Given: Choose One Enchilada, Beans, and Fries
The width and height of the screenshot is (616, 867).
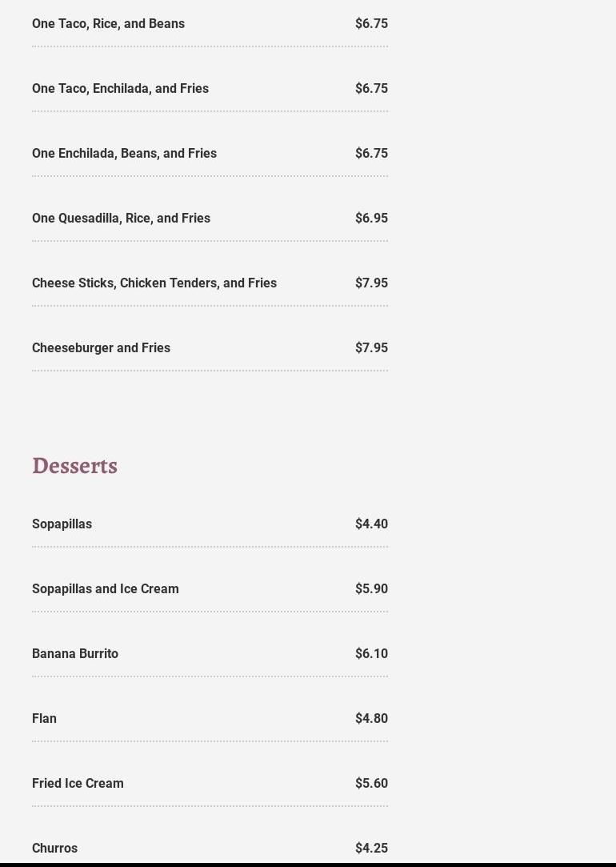Looking at the screenshot, I should pyautogui.click(x=124, y=154).
